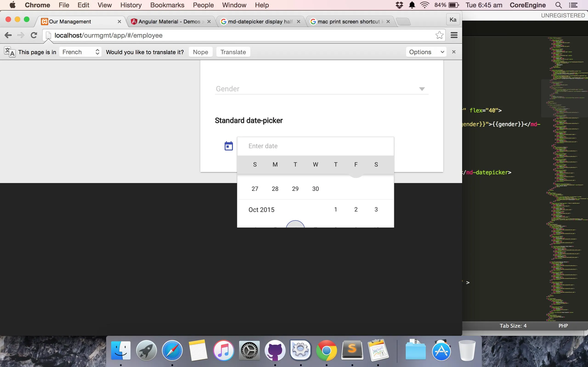Open the Bookmarks menu
This screenshot has width=588, height=367.
(x=167, y=5)
